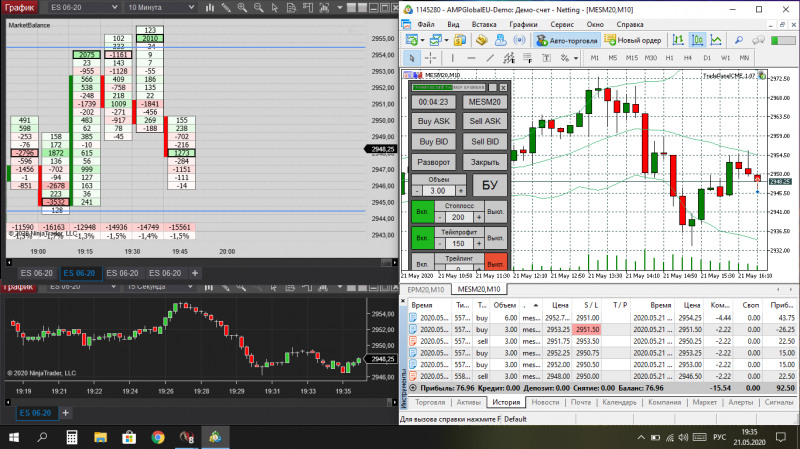Turn on Трейлинг with Вкл. button

[x=422, y=262]
